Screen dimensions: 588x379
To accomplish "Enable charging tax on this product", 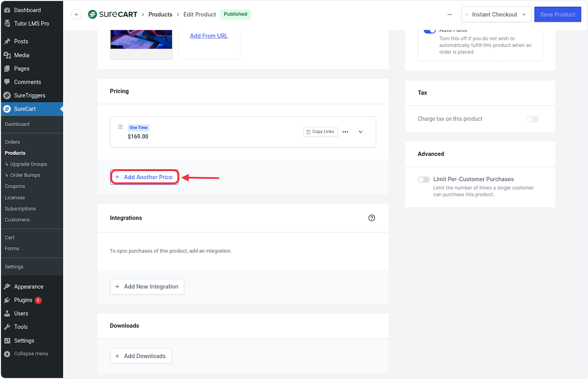I will tap(533, 119).
